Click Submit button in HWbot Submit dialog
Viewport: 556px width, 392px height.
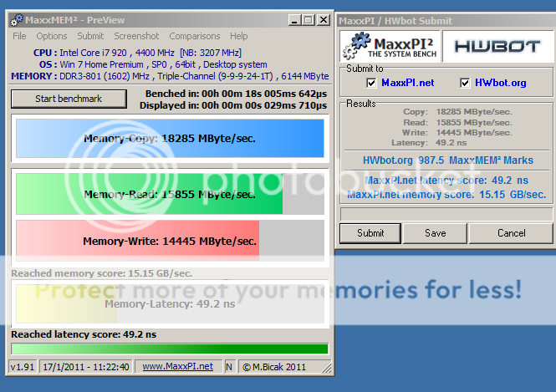(370, 233)
